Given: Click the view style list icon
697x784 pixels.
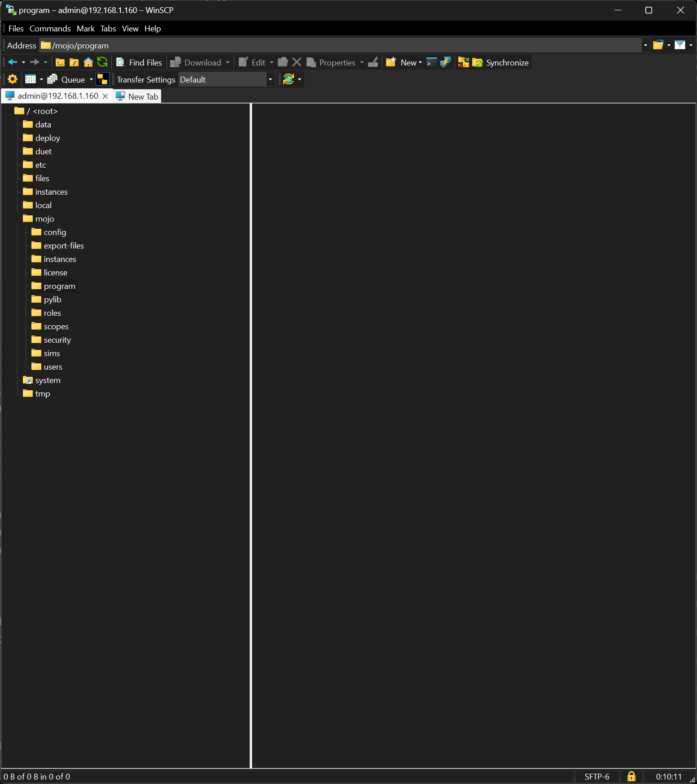Looking at the screenshot, I should [x=31, y=79].
